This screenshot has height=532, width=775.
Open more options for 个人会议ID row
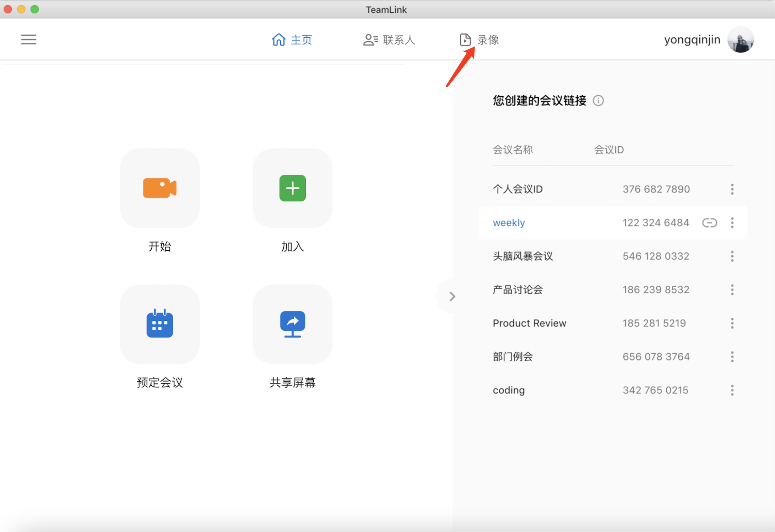(732, 189)
